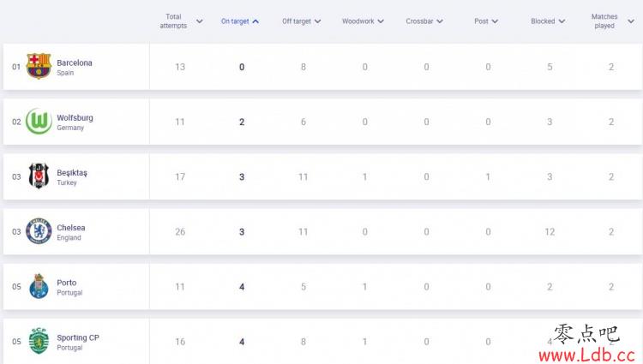Click Chelsea's on target value 3

point(242,232)
